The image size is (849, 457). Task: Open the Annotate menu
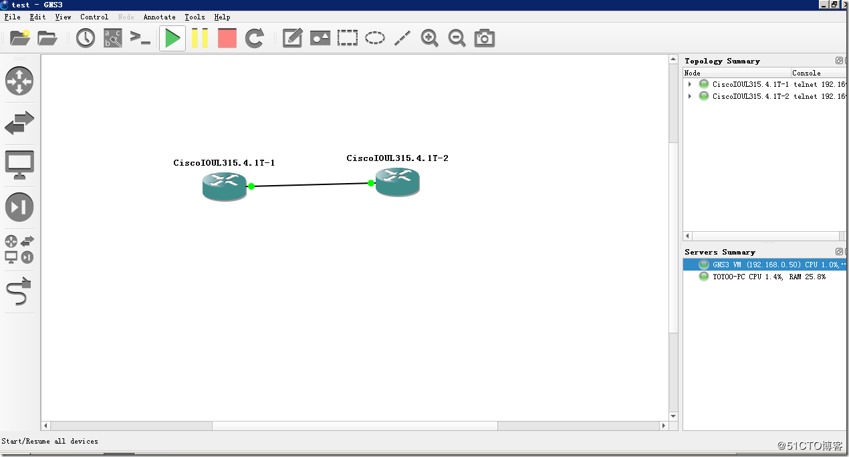point(159,17)
